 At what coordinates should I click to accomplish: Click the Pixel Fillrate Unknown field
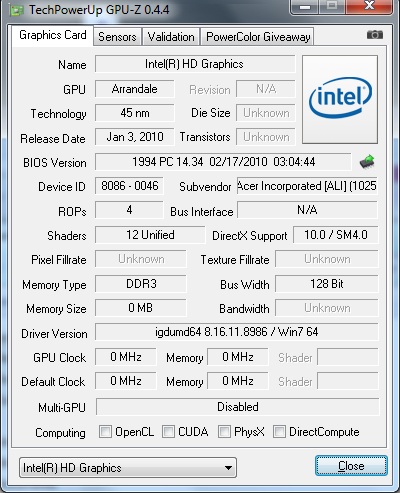point(141,259)
